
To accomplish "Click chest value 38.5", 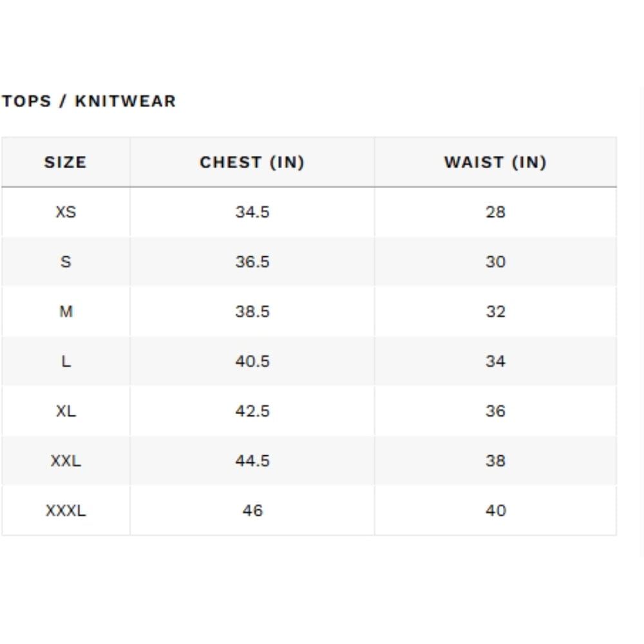I will [x=252, y=312].
